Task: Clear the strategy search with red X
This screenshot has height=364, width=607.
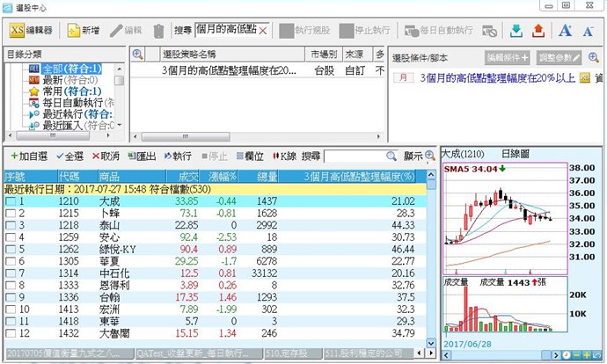Action: 263,30
